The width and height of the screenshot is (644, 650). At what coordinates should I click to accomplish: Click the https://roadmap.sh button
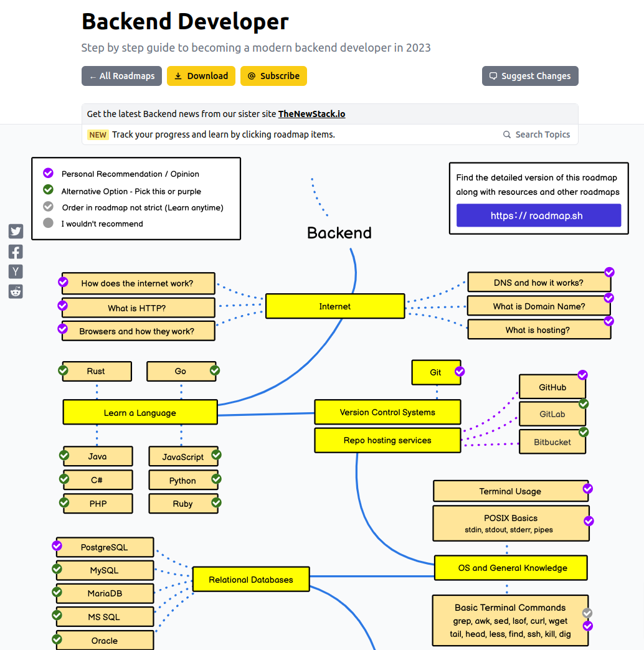tap(538, 215)
